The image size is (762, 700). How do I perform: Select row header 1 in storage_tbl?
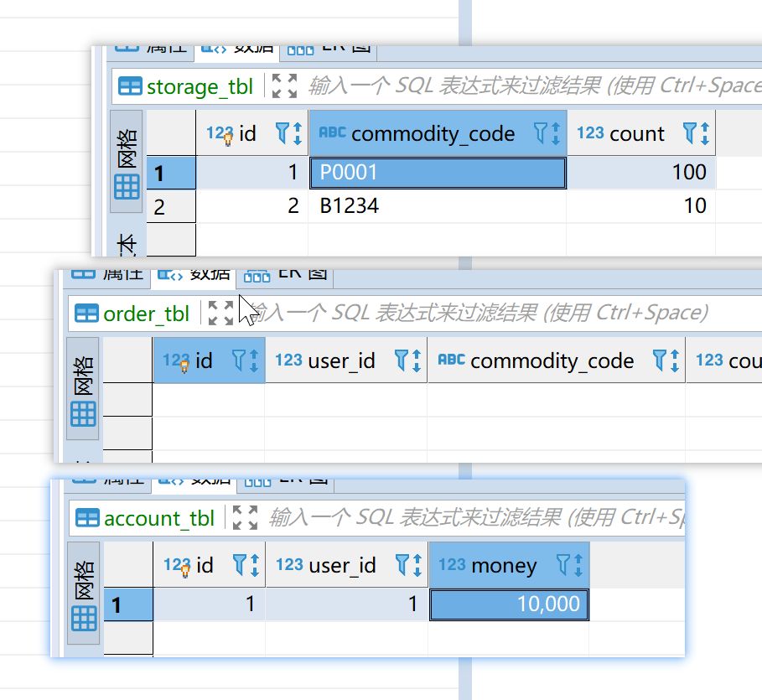tap(171, 173)
